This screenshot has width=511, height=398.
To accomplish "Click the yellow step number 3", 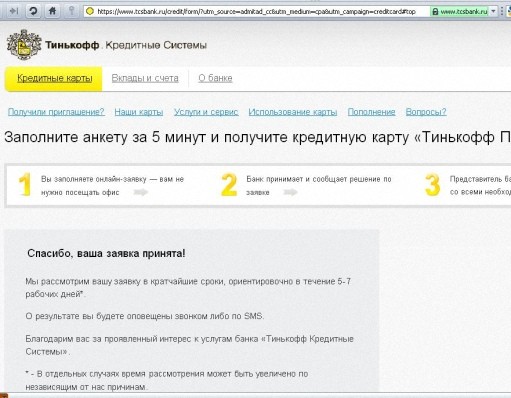I will pos(433,184).
